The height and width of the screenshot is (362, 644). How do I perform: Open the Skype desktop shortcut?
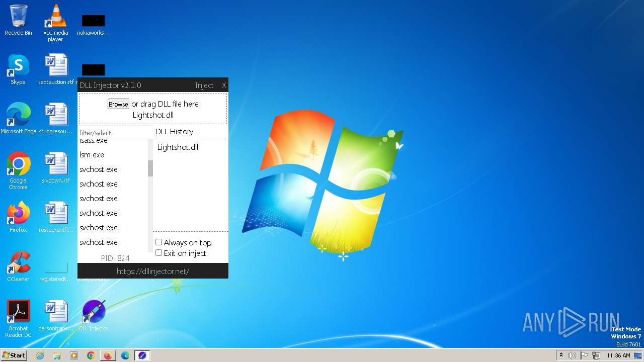(x=18, y=69)
